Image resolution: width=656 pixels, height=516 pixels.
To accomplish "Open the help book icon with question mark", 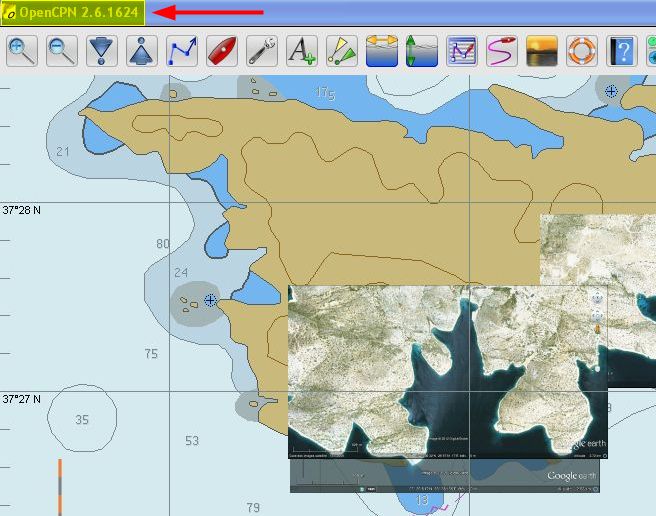I will [x=622, y=51].
